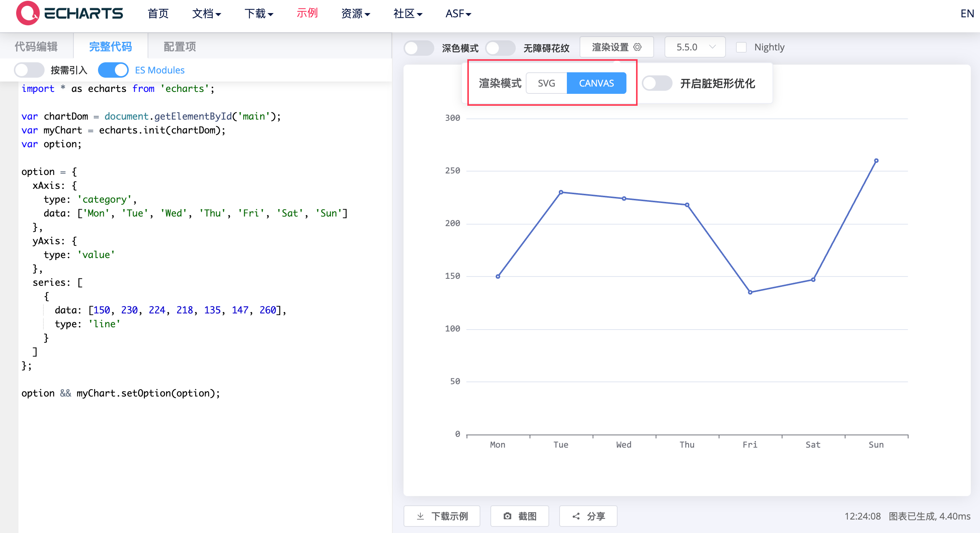The image size is (980, 533).
Task: Go to 首页 home page
Action: 158,14
